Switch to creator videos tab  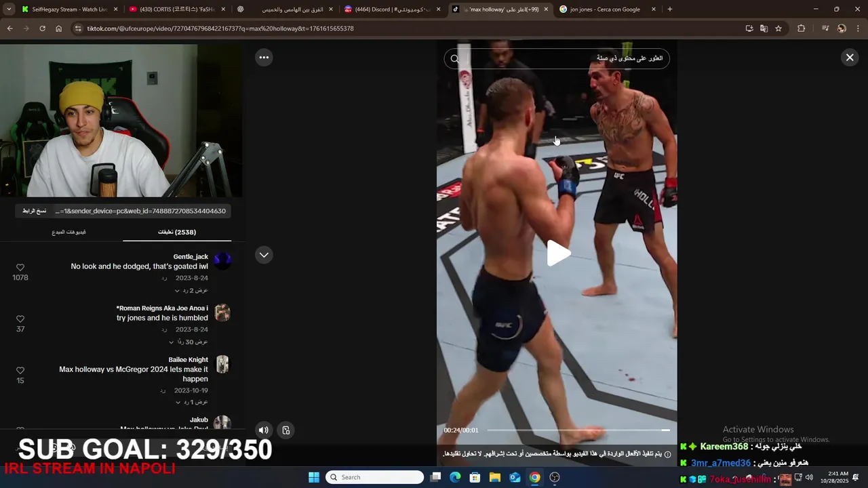point(68,232)
